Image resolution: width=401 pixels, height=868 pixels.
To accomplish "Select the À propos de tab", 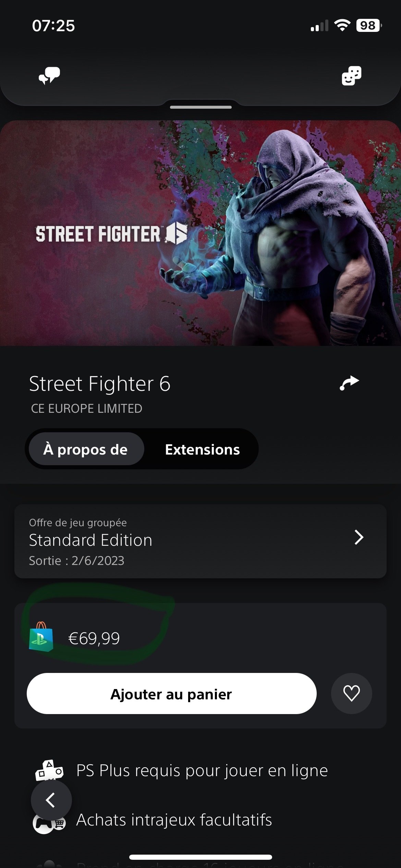I will (86, 449).
